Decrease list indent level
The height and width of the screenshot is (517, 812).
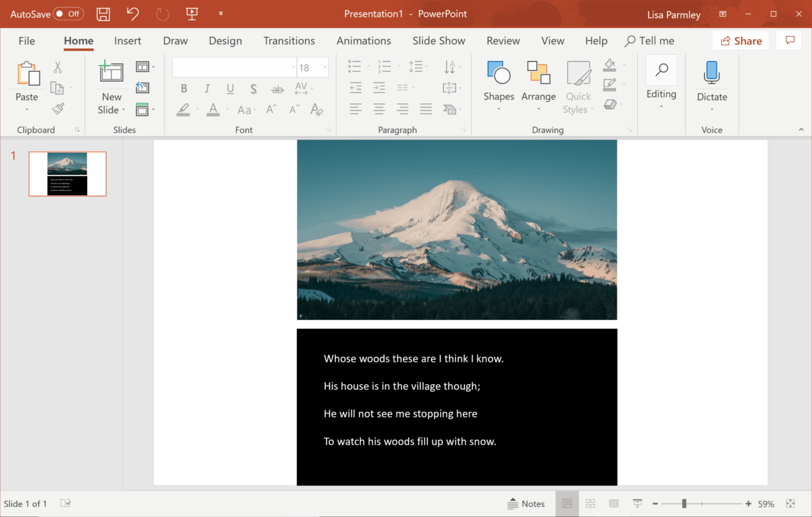tap(355, 88)
